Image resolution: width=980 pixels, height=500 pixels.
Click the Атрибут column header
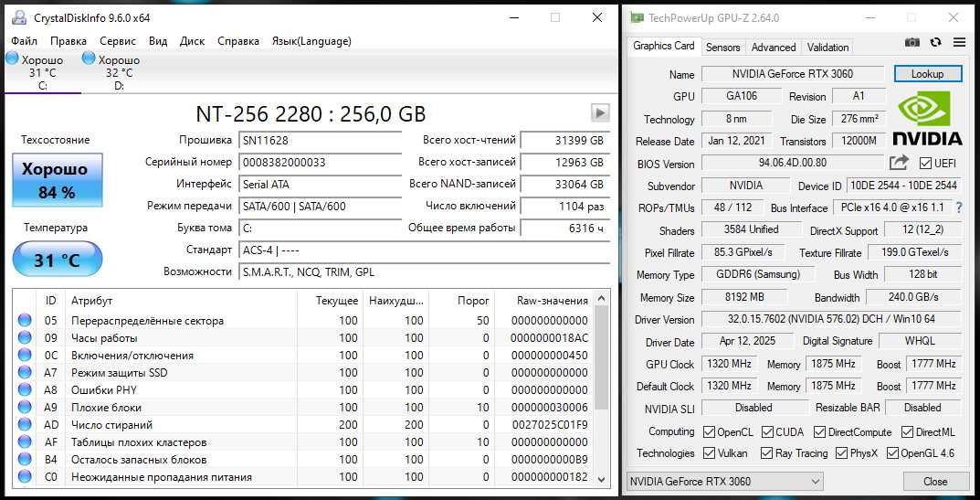pos(179,301)
